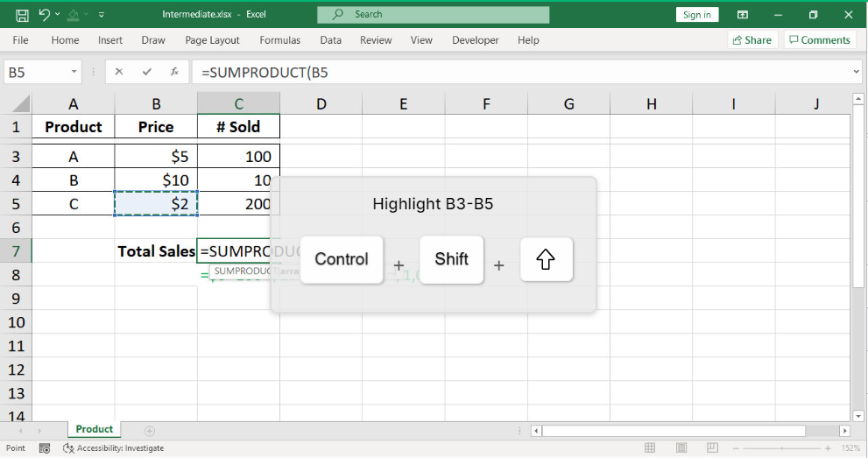868x458 pixels.
Task: Click the $5 price cell
Action: 156,157
